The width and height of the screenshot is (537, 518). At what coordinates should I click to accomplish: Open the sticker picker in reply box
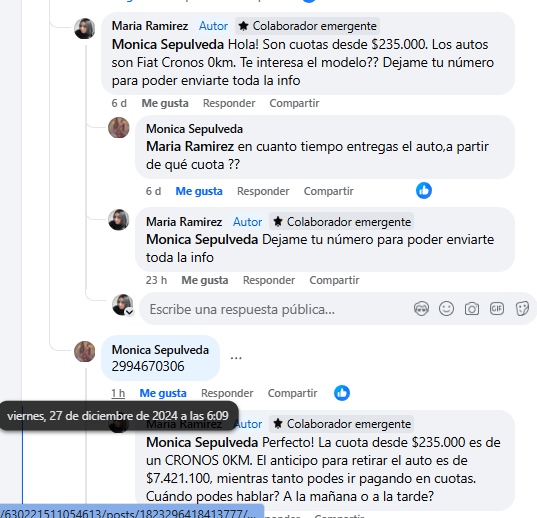pos(522,309)
